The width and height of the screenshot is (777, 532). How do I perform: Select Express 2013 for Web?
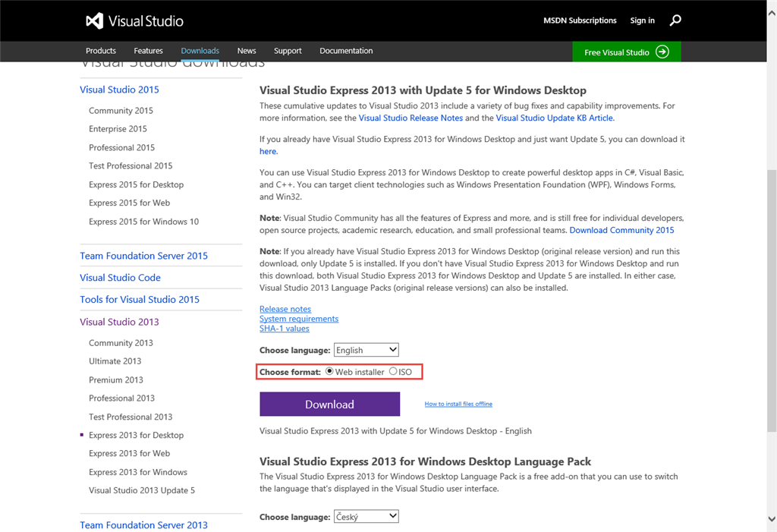(129, 454)
